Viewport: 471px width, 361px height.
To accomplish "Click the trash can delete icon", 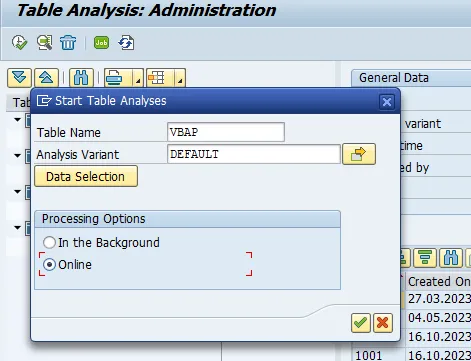I will click(x=68, y=43).
